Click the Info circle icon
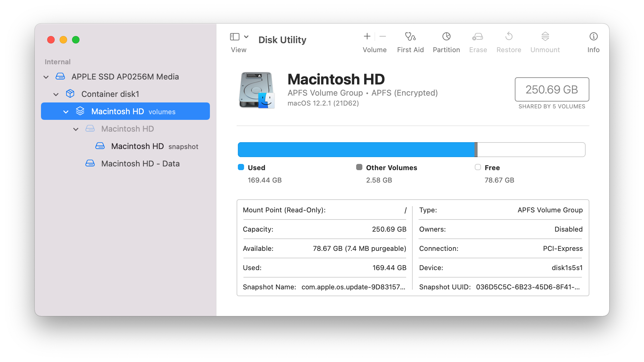The image size is (644, 362). point(593,37)
